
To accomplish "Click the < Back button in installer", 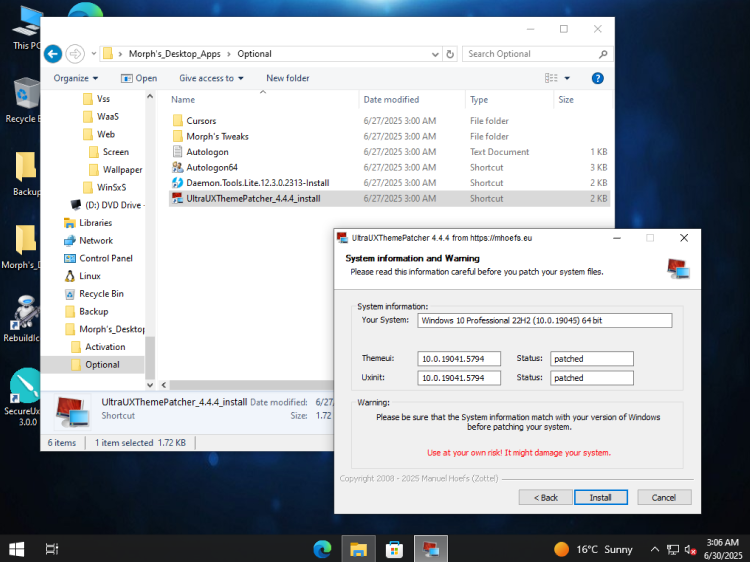I will click(546, 497).
